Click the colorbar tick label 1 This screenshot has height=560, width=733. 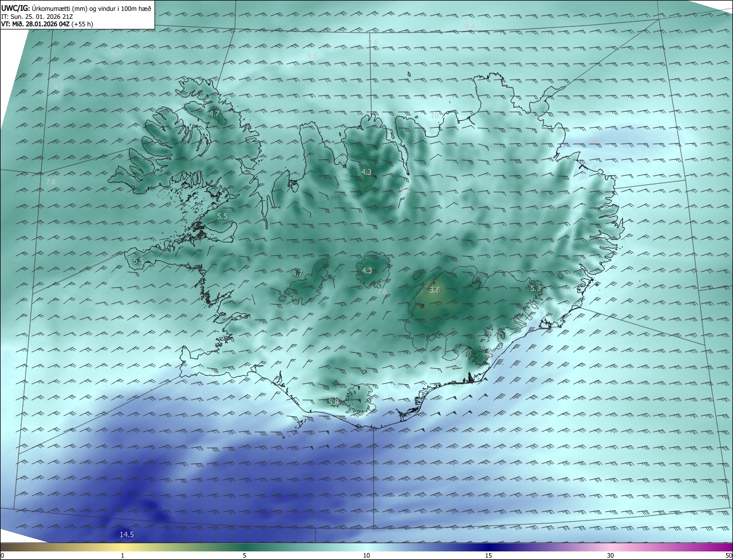point(123,555)
